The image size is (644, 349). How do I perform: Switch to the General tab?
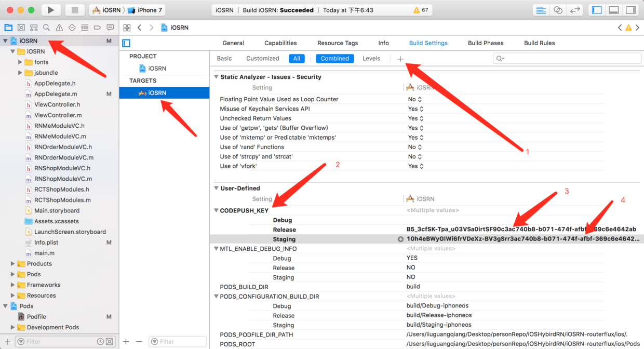coord(233,43)
